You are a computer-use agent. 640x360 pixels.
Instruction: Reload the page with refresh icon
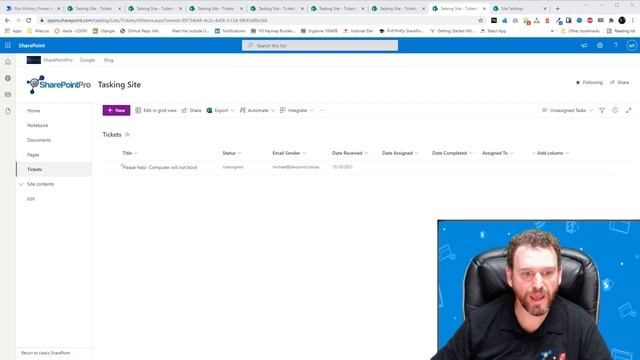(28, 20)
